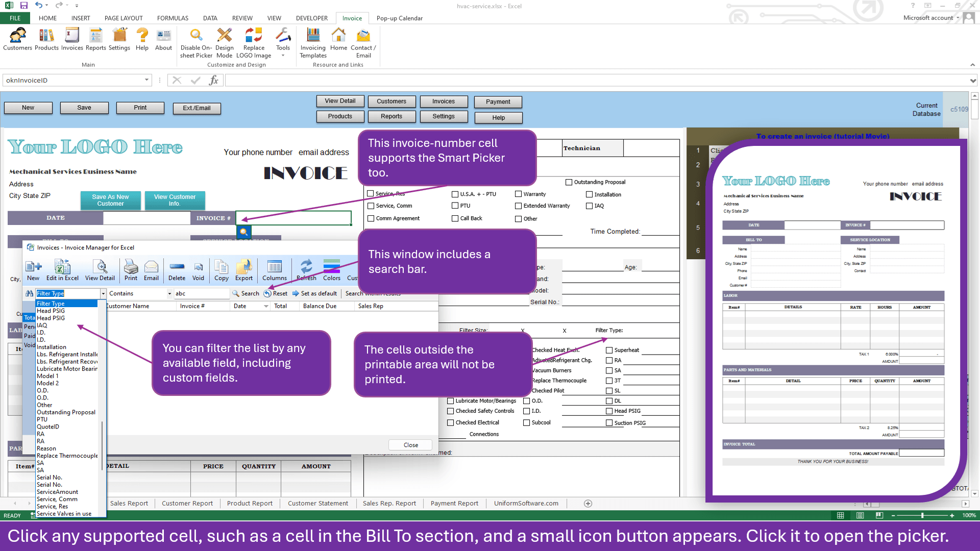Open the Customer Statement sheet tab
This screenshot has height=551, width=980.
tap(317, 504)
